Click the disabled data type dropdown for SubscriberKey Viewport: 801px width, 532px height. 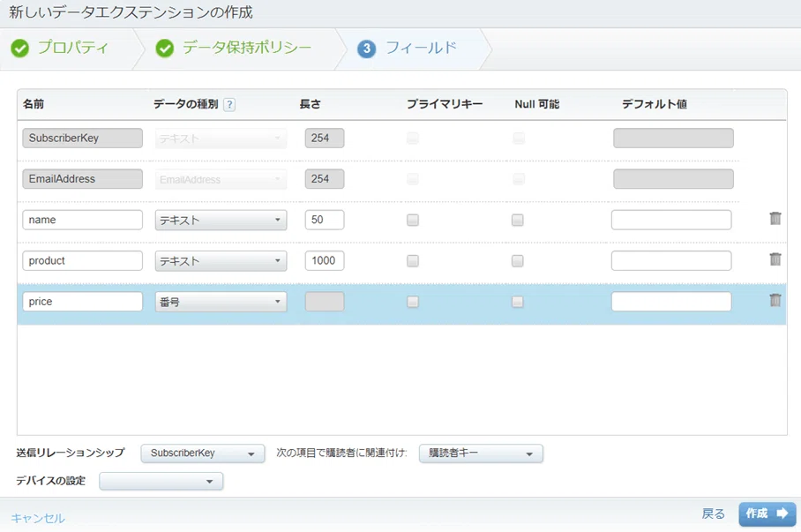coord(221,138)
